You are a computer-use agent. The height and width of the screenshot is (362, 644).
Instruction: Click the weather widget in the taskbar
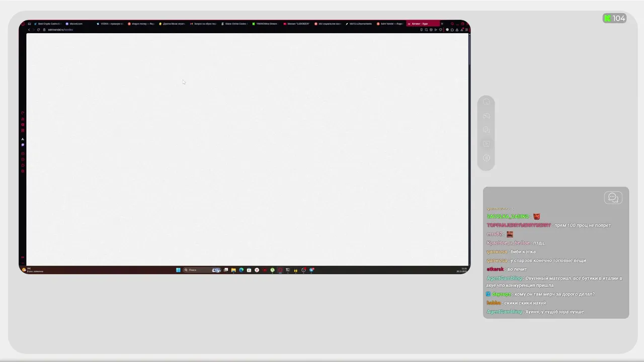33,270
